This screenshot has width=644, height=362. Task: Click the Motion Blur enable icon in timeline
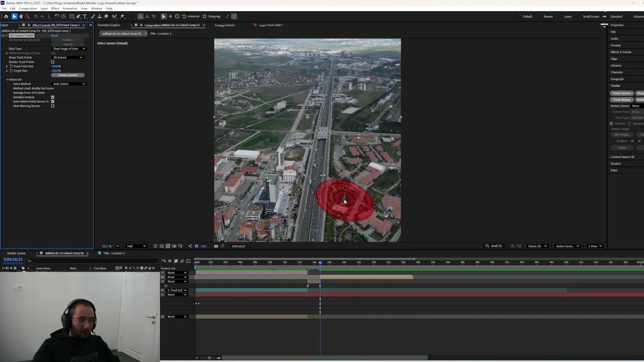click(182, 261)
